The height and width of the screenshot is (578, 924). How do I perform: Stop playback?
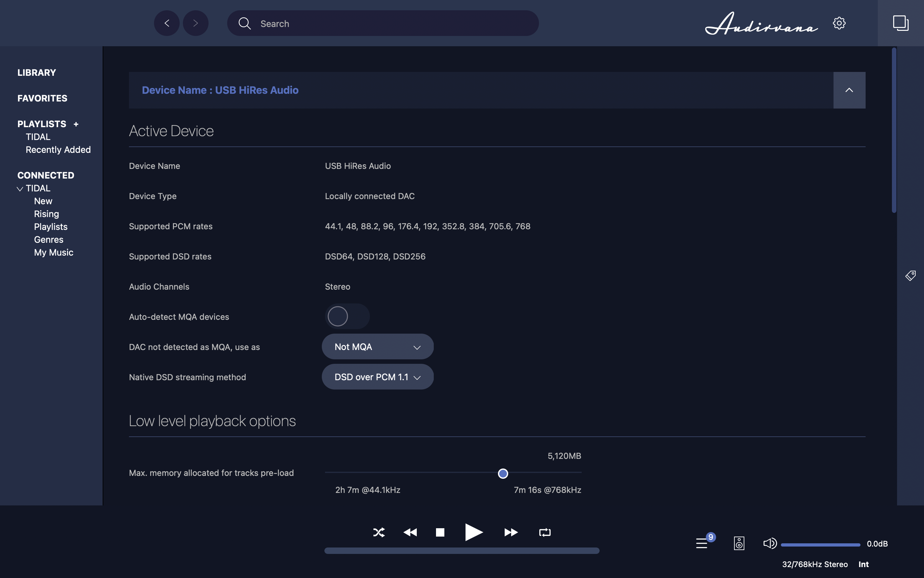coord(440,532)
